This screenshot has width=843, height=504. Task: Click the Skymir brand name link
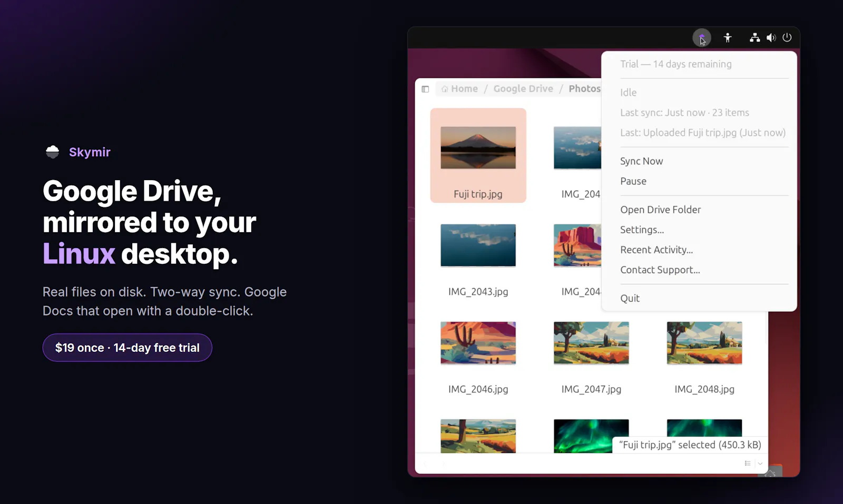90,152
